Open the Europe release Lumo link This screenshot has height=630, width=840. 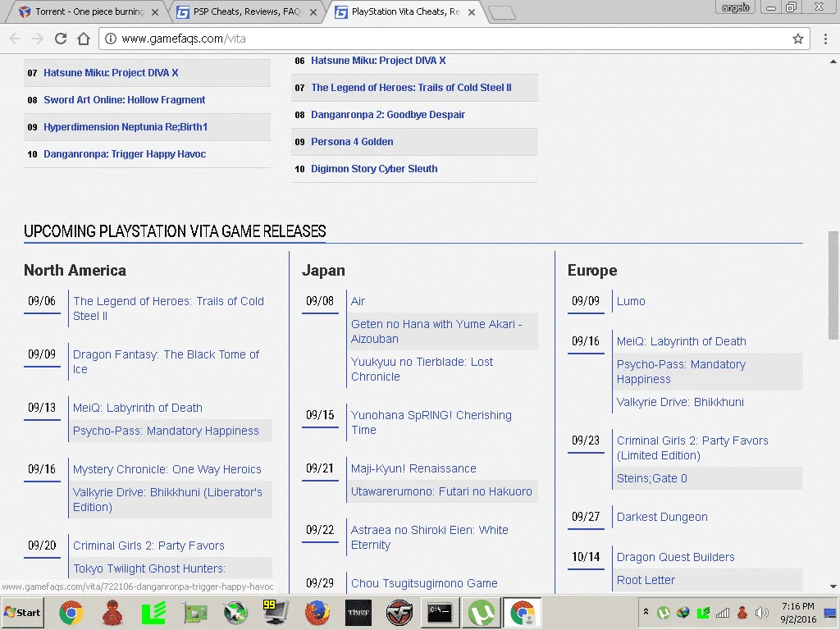click(x=631, y=301)
